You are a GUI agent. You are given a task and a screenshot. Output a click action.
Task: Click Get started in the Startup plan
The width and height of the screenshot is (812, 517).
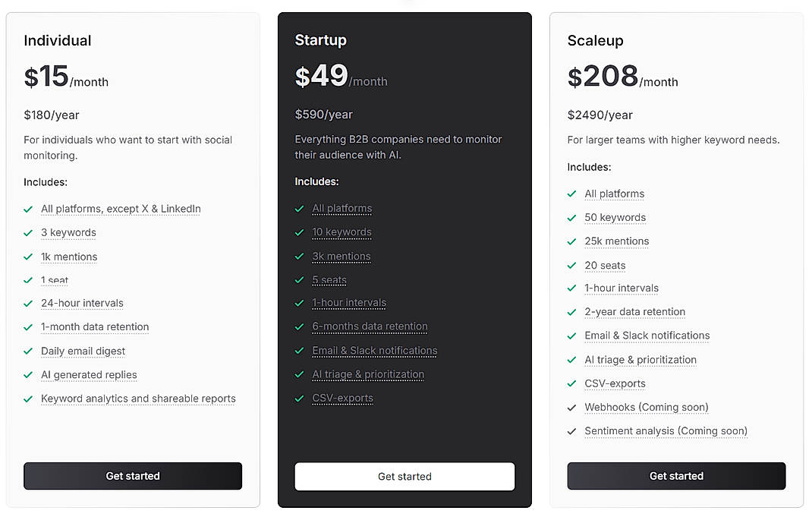click(404, 477)
